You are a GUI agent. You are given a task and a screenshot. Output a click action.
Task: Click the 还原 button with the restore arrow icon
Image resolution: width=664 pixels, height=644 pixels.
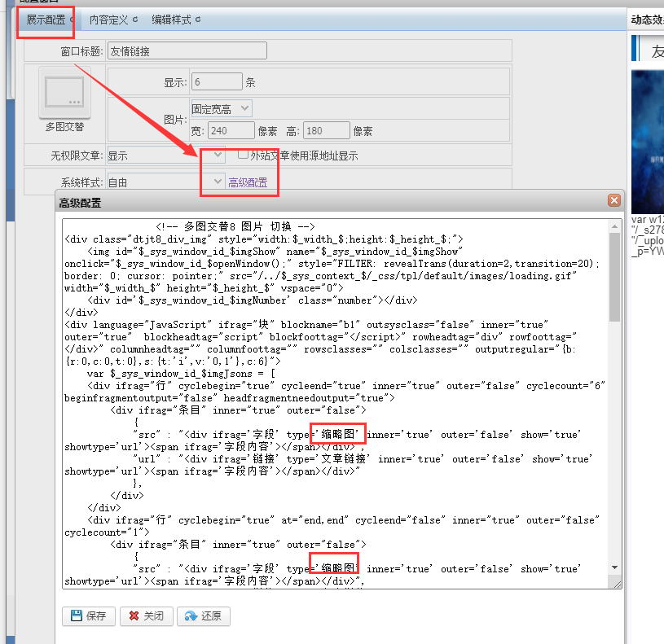pos(204,616)
